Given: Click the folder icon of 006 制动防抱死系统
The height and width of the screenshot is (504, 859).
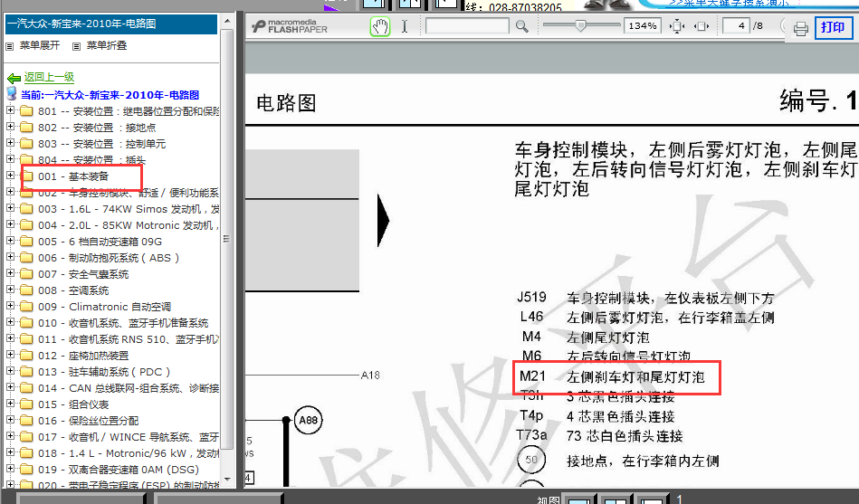Looking at the screenshot, I should pyautogui.click(x=26, y=258).
